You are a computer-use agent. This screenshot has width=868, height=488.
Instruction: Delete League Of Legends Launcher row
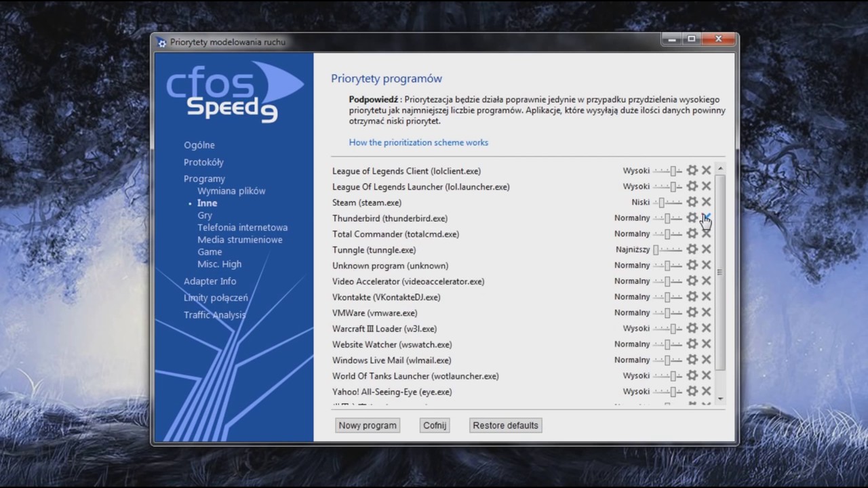click(706, 186)
